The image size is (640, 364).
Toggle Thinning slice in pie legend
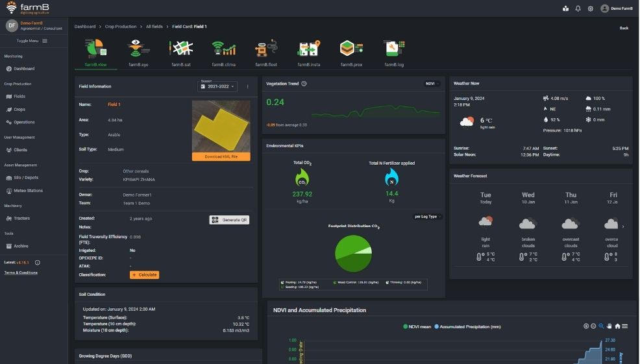point(403,282)
